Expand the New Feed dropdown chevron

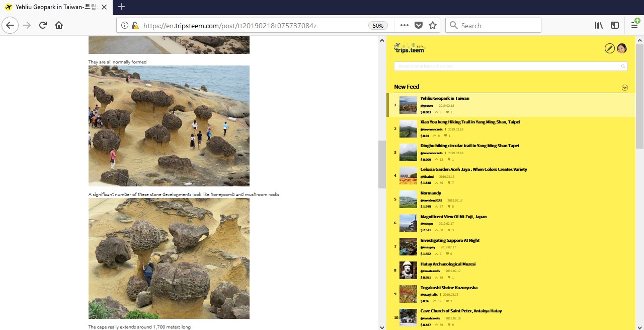click(x=625, y=87)
